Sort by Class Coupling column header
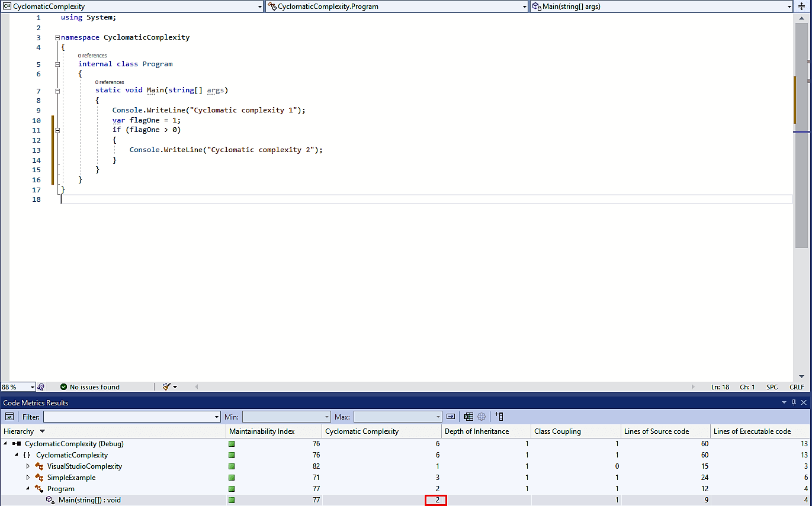The image size is (812, 506). (x=576, y=431)
